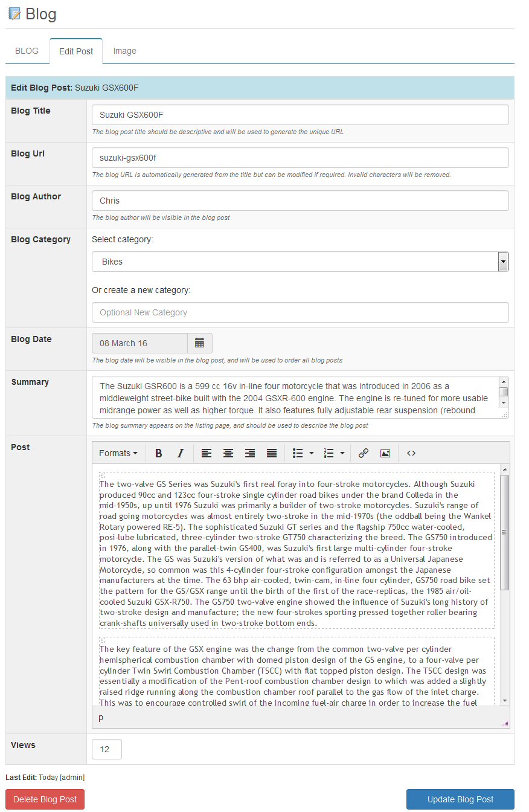Apply italic formatting in the post editor
The width and height of the screenshot is (529, 812).
click(180, 453)
